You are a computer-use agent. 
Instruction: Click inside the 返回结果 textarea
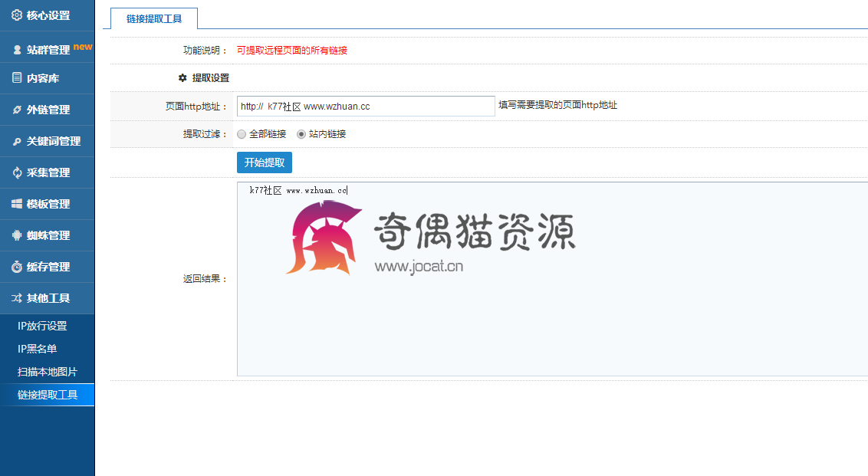(552, 279)
